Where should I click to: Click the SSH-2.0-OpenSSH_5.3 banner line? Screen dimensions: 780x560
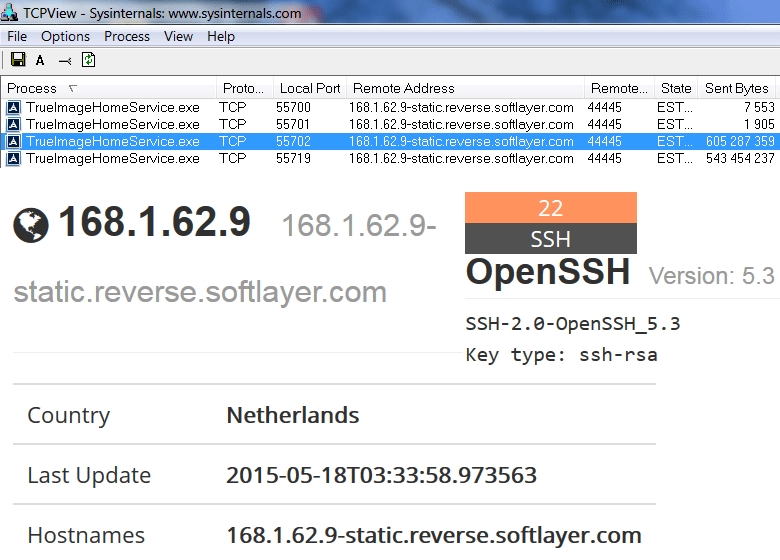tap(573, 324)
